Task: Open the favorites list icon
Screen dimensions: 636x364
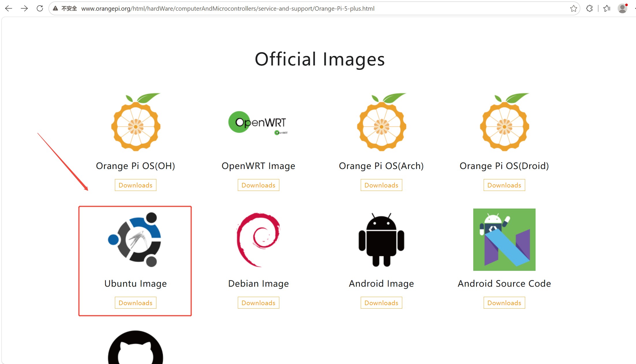Action: 607,8
